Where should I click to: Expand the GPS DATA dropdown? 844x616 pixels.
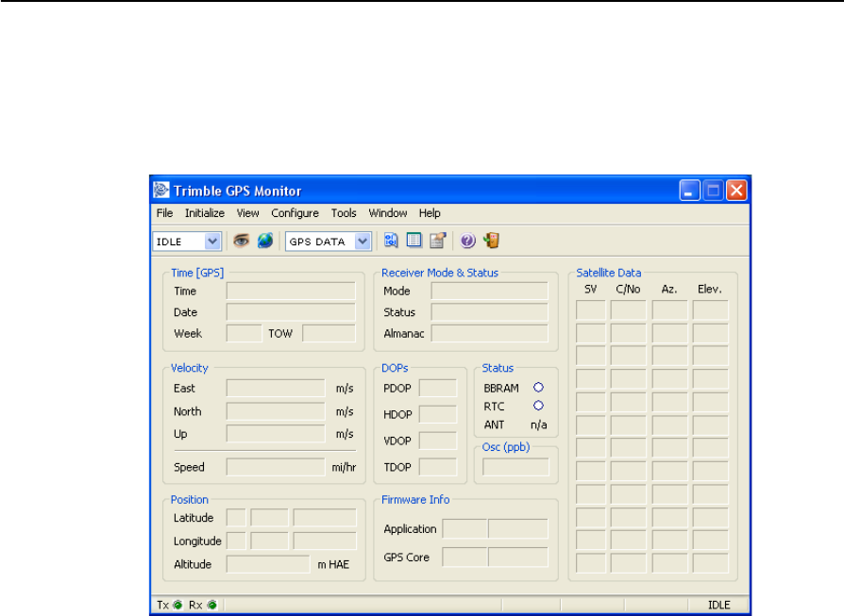pyautogui.click(x=363, y=241)
